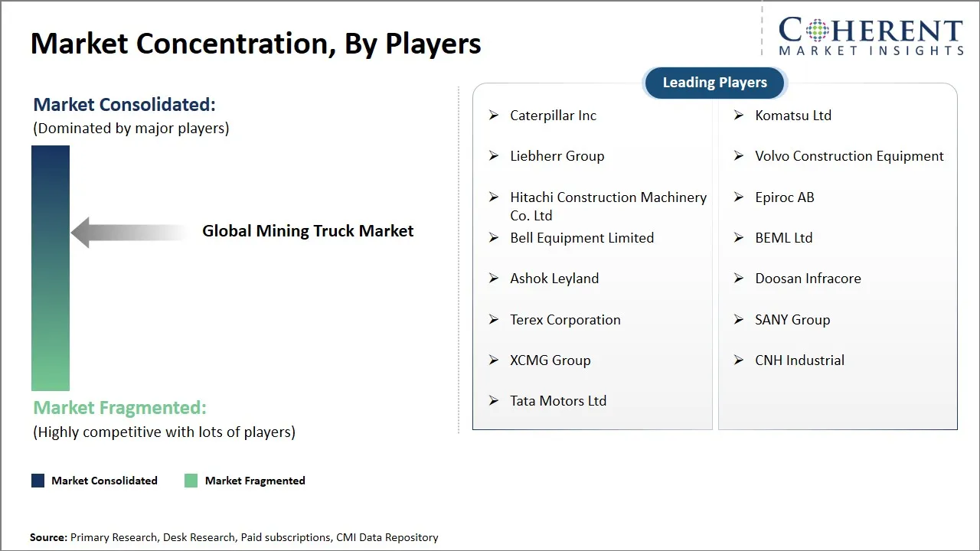Select the bullet marker next to Komatsu Ltd
980x551 pixels.
point(739,116)
